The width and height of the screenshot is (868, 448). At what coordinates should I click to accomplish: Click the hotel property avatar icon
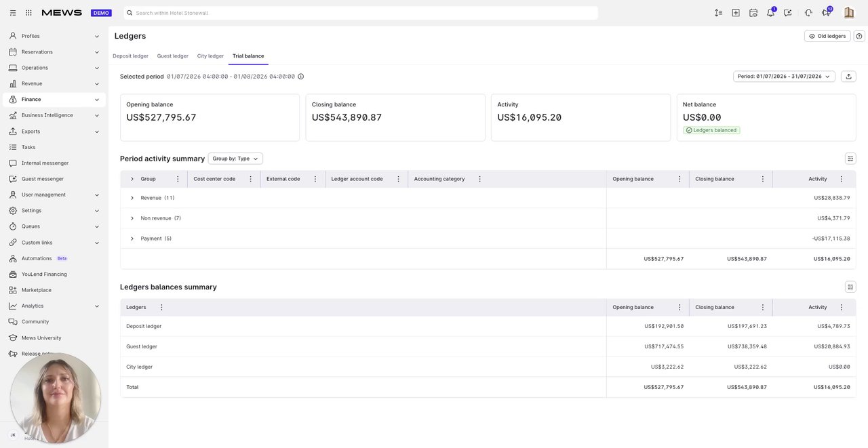coord(849,13)
